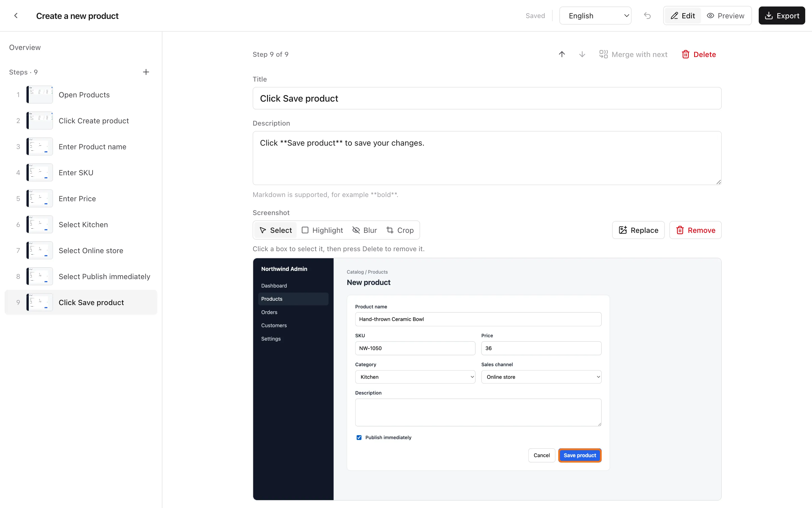Select the orange highlight box on Save product
Viewport: 812px width, 508px height.
(580, 455)
